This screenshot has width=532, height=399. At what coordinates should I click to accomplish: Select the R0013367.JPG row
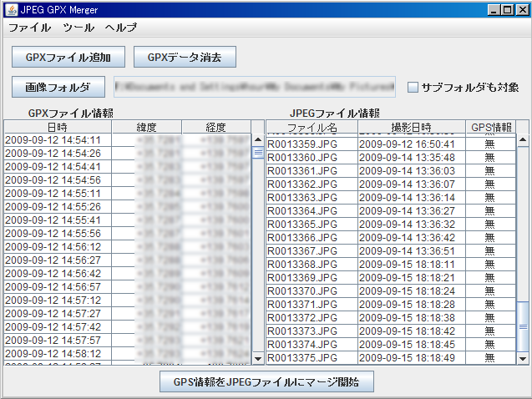pyautogui.click(x=312, y=250)
